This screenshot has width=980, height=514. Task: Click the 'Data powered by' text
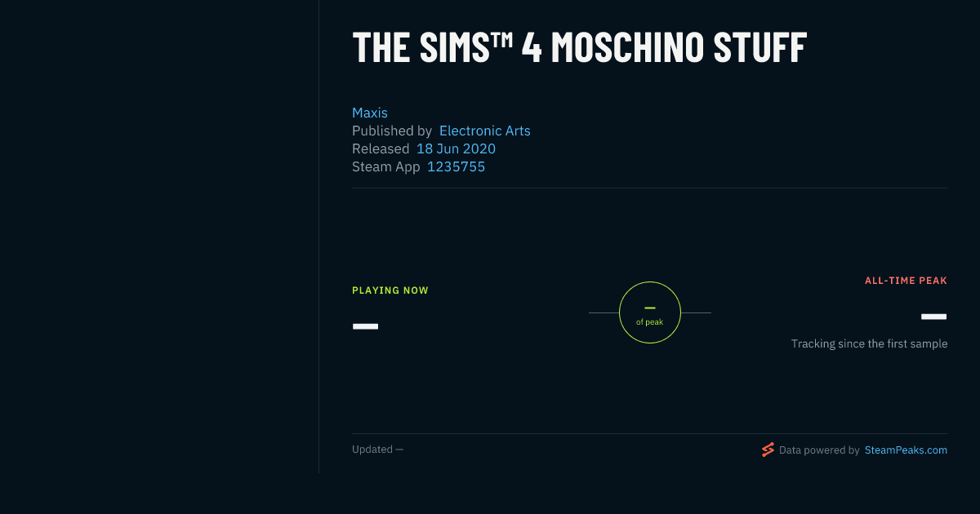pyautogui.click(x=819, y=450)
